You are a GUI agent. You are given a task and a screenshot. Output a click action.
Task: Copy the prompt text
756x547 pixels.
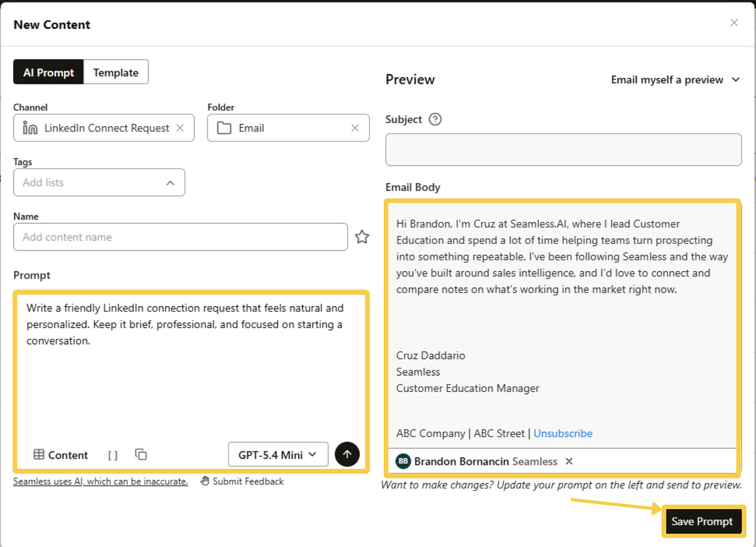coord(141,454)
